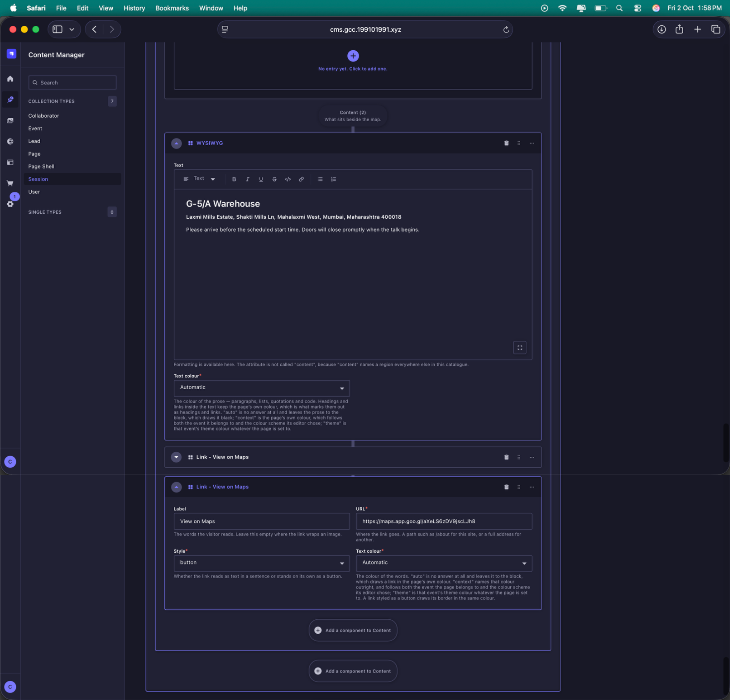Create a bulleted list in the editor
Image resolution: width=730 pixels, height=700 pixels.
coord(320,179)
